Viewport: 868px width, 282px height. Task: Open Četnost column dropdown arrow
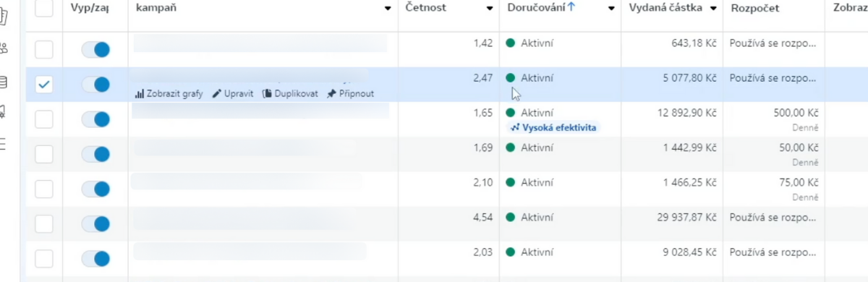tap(490, 9)
